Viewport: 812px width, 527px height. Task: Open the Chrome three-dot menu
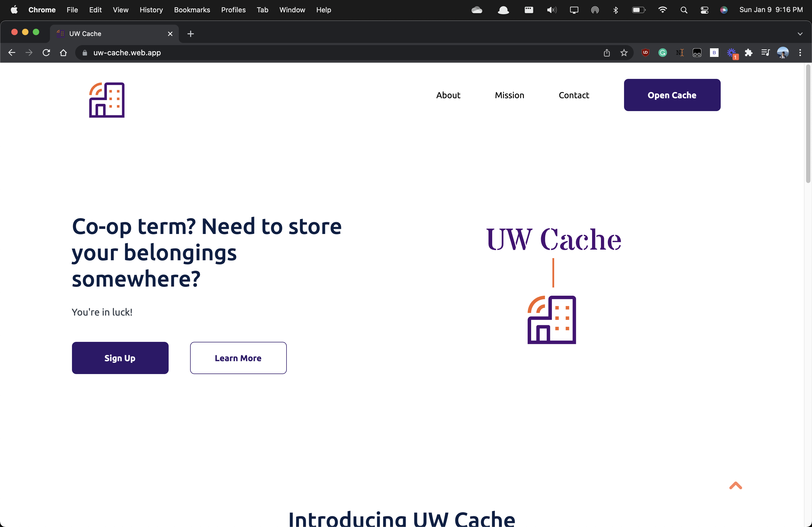800,53
